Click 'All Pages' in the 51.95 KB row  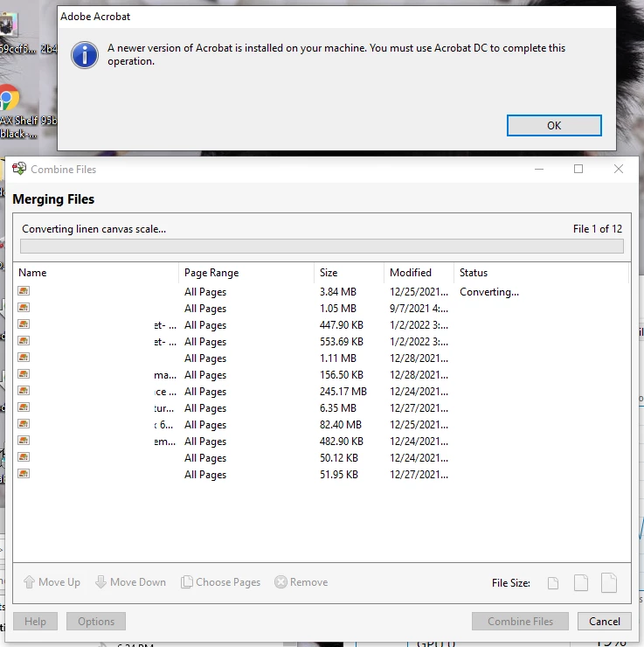click(205, 475)
